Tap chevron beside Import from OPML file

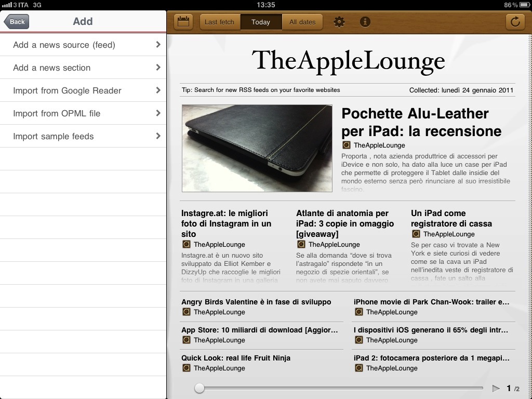pos(158,113)
